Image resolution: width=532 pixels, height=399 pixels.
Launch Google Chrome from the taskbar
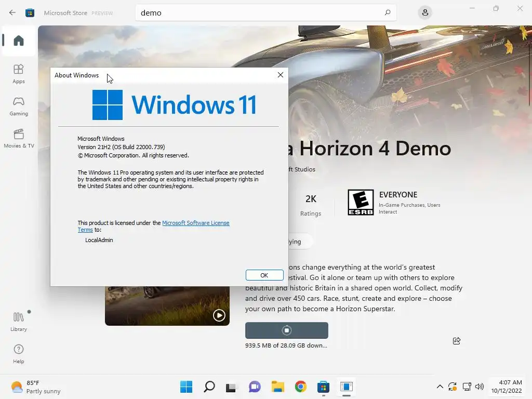coord(301,387)
